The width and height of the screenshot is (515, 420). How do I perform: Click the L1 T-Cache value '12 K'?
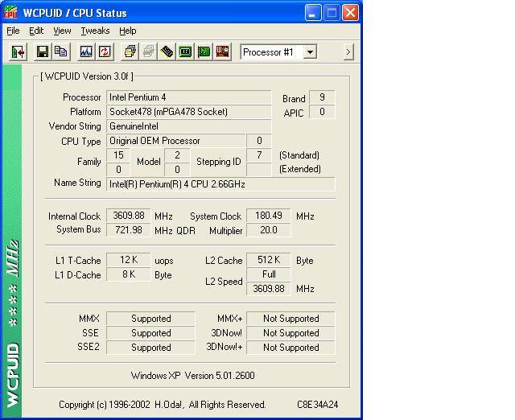coord(129,260)
